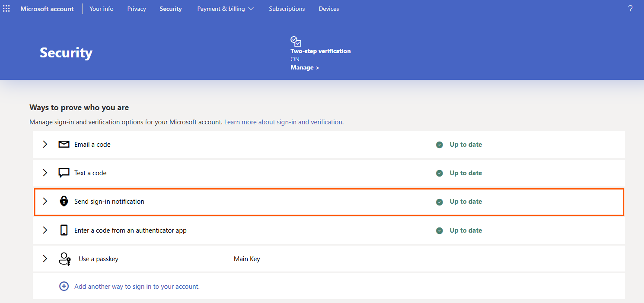This screenshot has height=303, width=644.
Task: Click the ON status under Two-step verification
Action: [295, 59]
